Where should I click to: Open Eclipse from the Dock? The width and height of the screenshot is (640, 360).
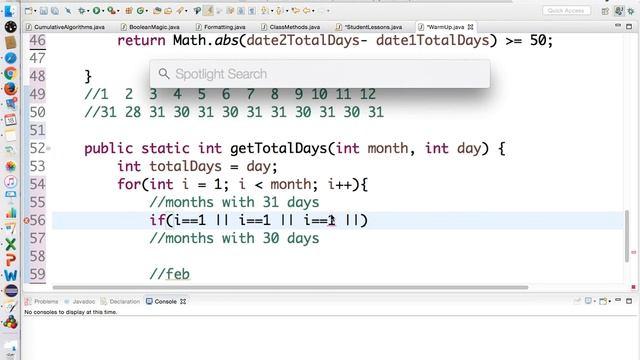coord(11,291)
